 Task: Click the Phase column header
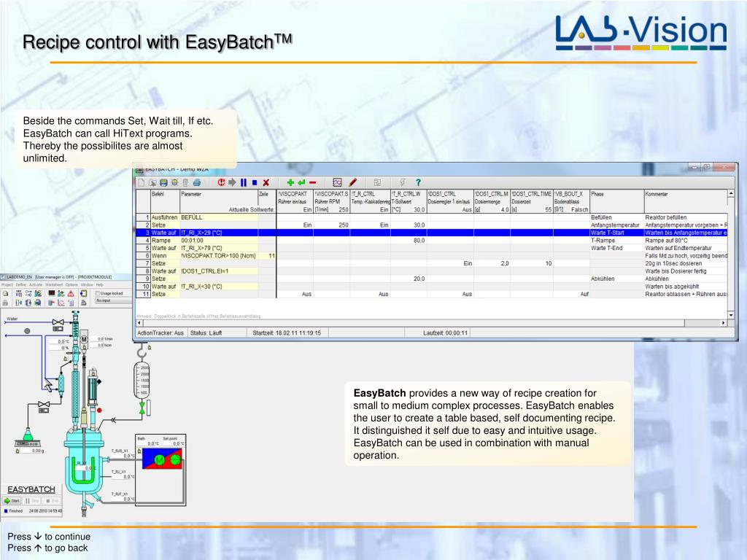point(616,201)
